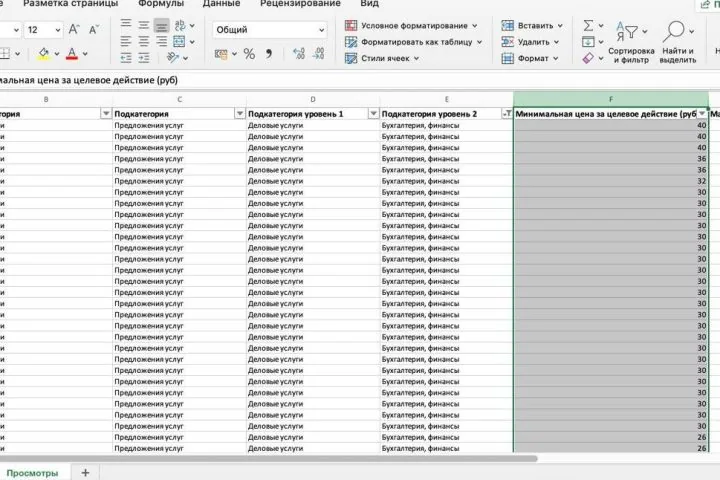Click the merge cells icon
720x480 pixels.
click(179, 41)
